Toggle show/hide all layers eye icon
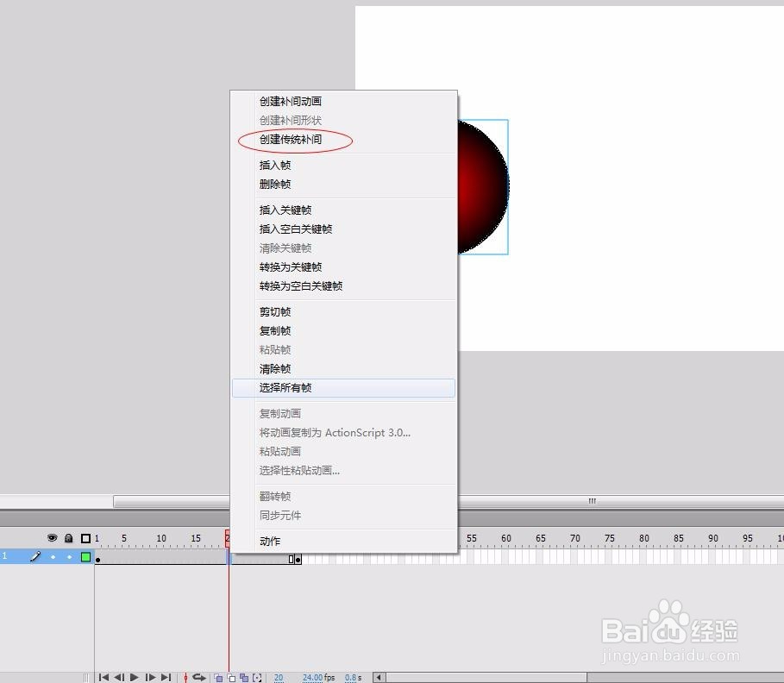The image size is (784, 683). (x=52, y=538)
